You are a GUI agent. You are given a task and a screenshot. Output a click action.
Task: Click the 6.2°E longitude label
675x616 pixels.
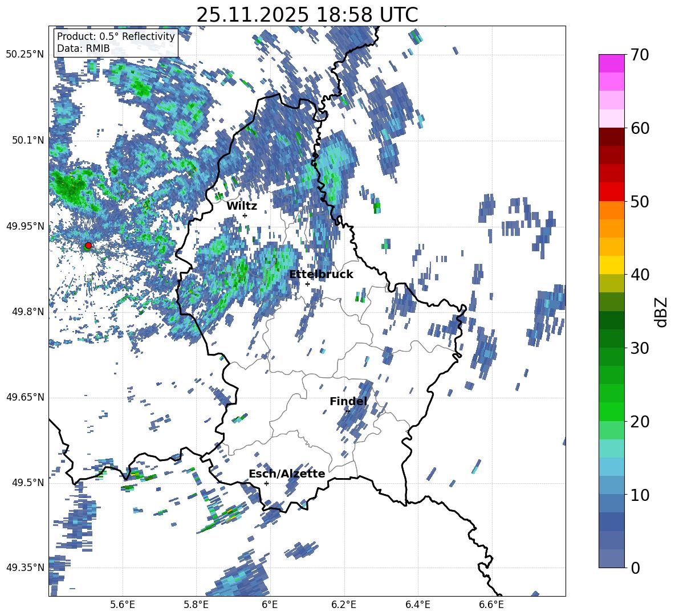pyautogui.click(x=344, y=605)
